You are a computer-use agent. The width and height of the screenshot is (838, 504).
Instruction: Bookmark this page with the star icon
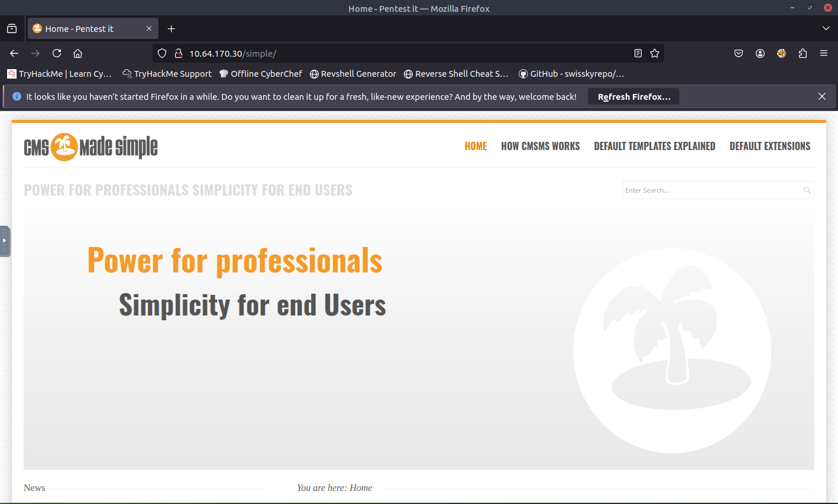pyautogui.click(x=655, y=53)
